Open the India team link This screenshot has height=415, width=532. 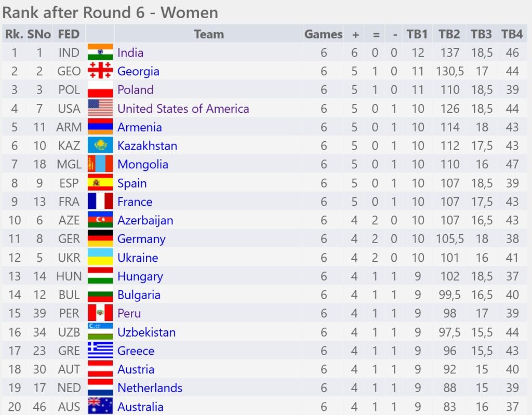(x=130, y=52)
